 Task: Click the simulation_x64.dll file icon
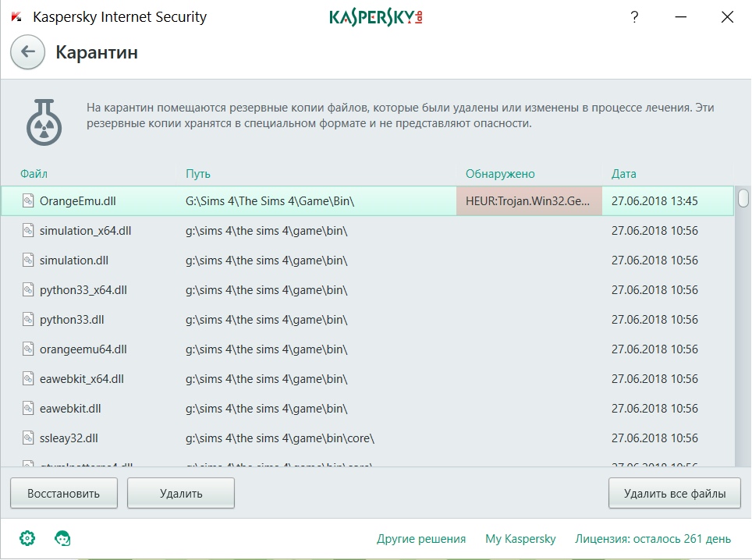(28, 231)
